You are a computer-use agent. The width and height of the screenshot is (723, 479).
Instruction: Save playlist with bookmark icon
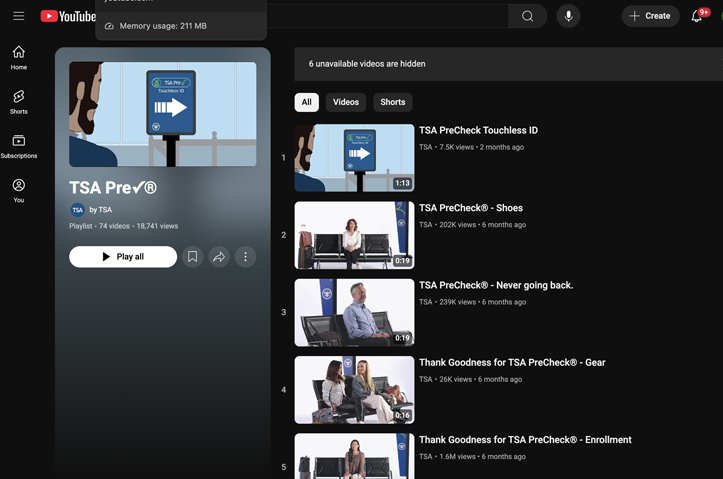pyautogui.click(x=192, y=257)
